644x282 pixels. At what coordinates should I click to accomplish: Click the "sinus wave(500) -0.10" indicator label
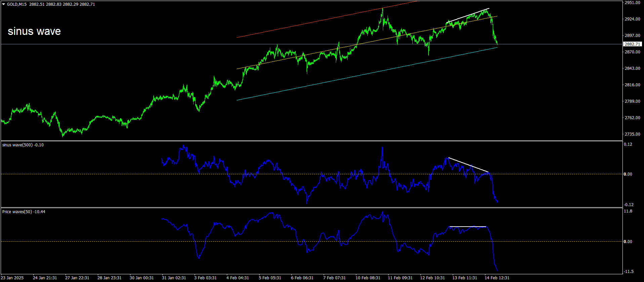[x=23, y=145]
